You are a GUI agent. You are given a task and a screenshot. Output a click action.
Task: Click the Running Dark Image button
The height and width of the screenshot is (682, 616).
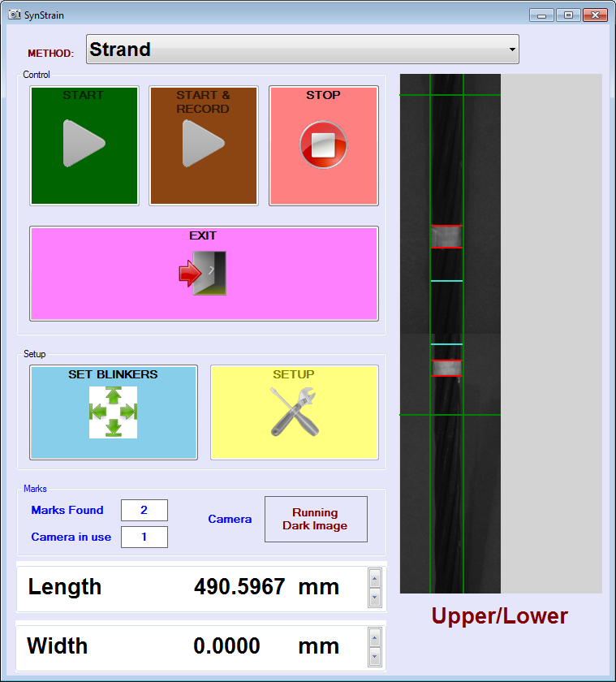316,520
